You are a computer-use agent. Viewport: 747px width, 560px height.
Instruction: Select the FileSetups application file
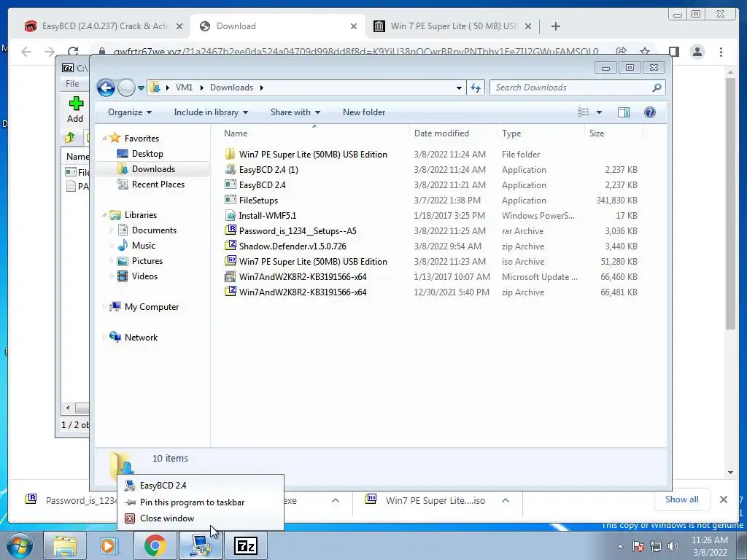258,201
